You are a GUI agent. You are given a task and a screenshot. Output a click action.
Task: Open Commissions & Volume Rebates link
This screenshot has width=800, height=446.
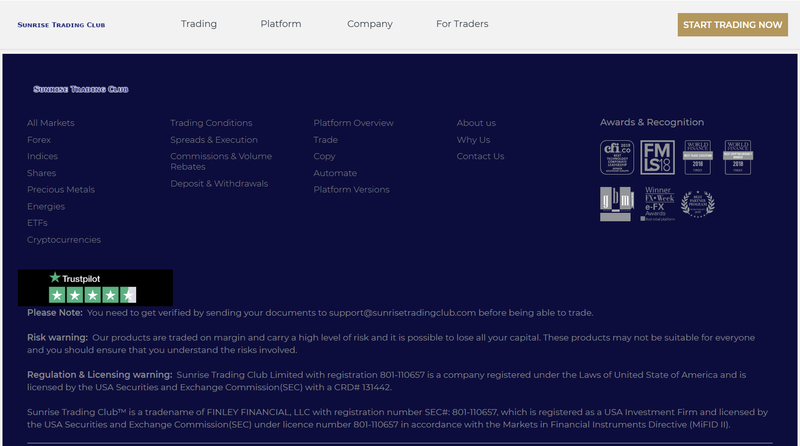coord(221,161)
